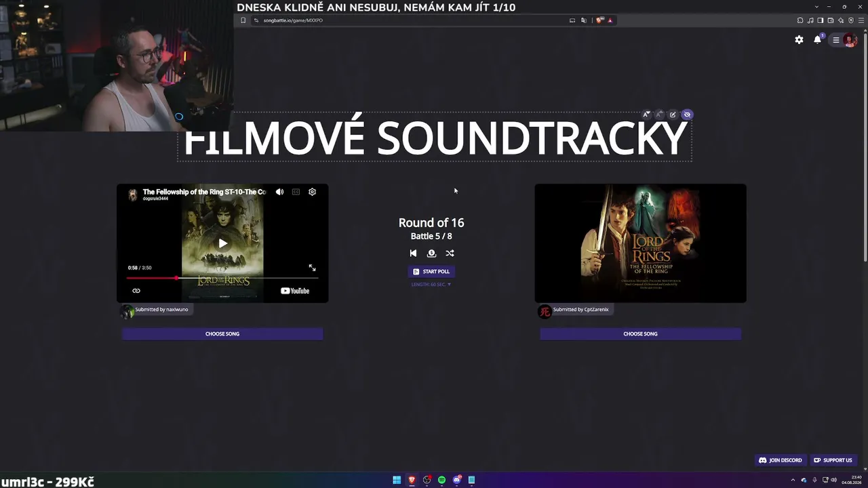
Task: Open Brave Rewards triangle icon
Action: click(610, 20)
